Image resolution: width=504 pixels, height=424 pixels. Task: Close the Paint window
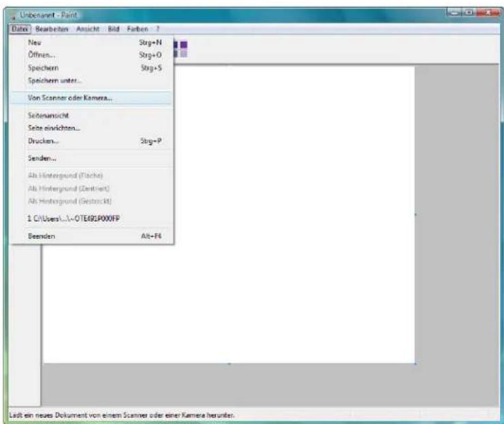point(488,12)
